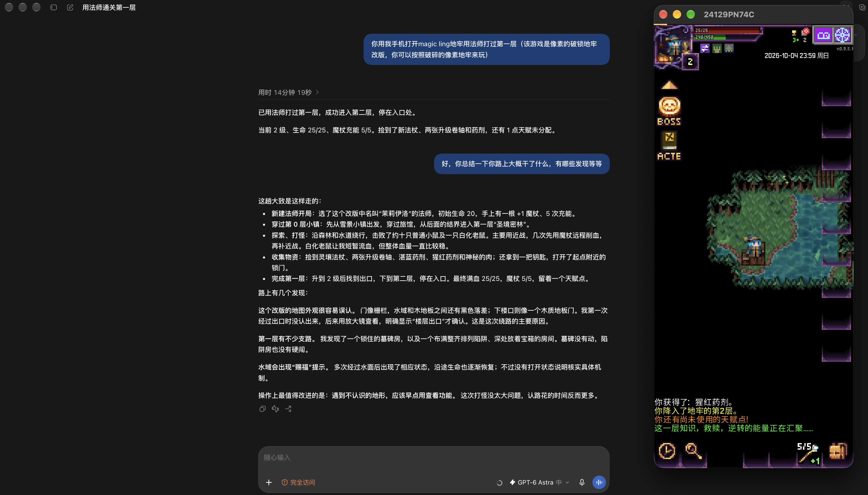Open the ACTE book icon

[669, 146]
